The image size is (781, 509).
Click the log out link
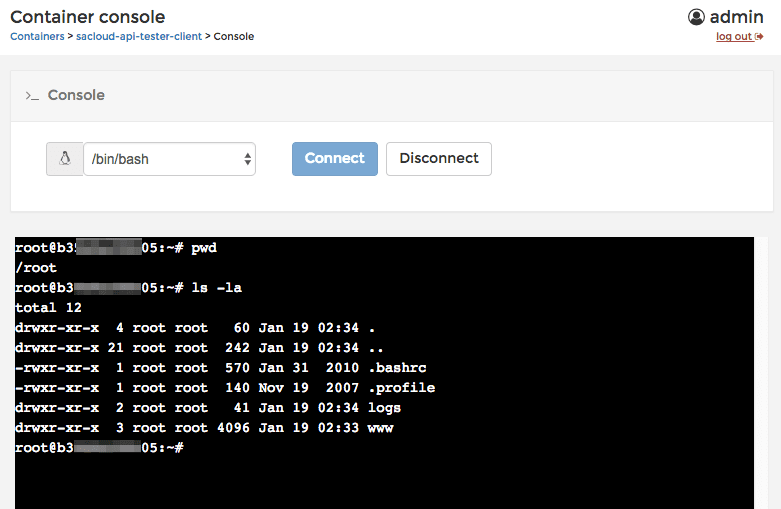point(734,37)
